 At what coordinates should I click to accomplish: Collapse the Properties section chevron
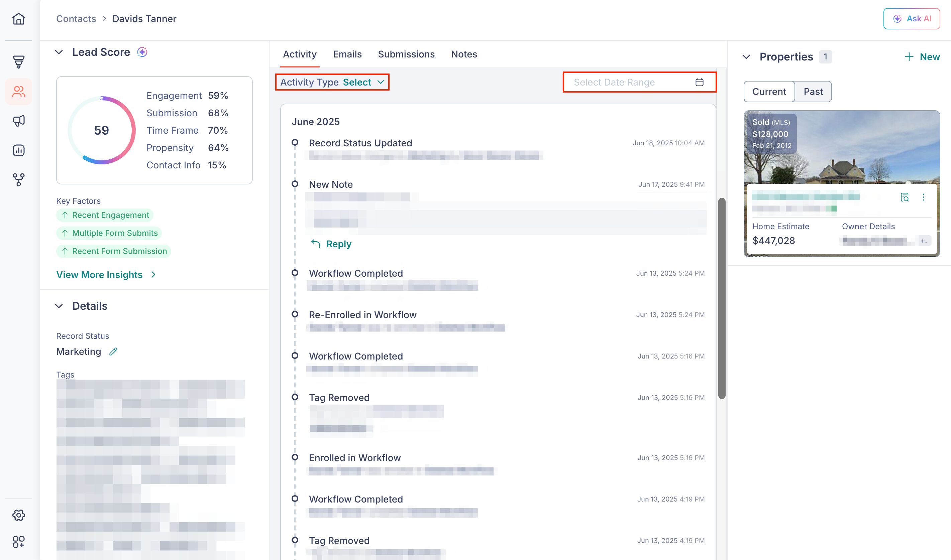click(746, 57)
